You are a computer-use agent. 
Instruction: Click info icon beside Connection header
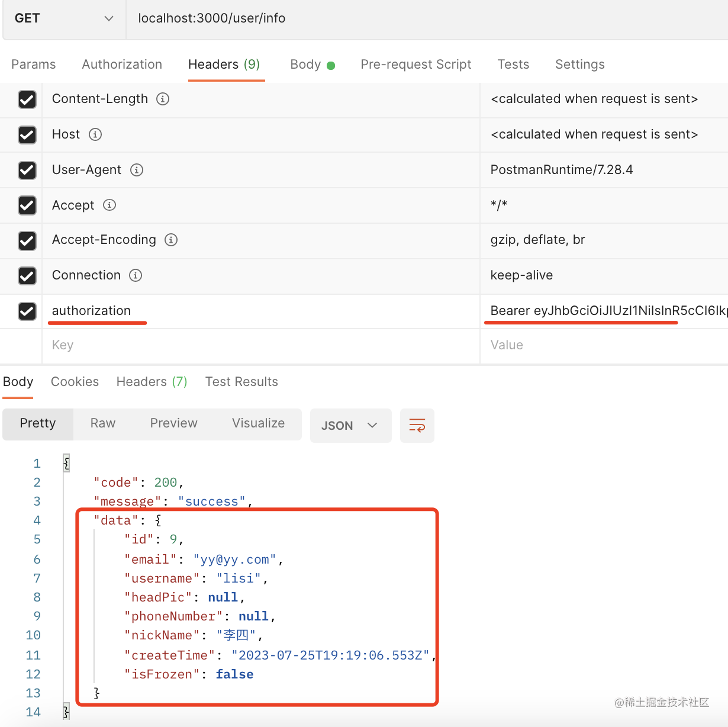pyautogui.click(x=136, y=275)
